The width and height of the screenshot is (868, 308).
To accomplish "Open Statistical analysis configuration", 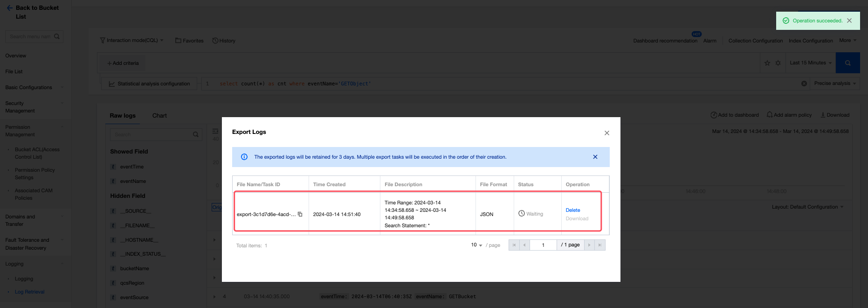I will pos(149,84).
